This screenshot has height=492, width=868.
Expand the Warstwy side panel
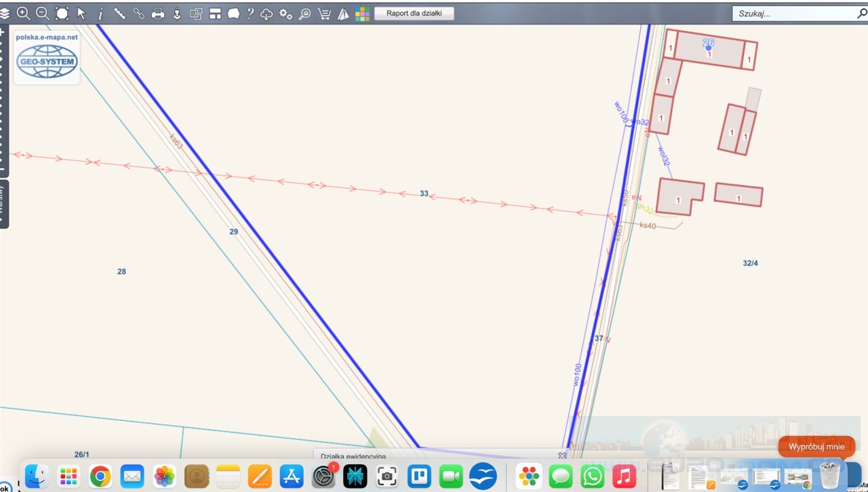[x=3, y=203]
